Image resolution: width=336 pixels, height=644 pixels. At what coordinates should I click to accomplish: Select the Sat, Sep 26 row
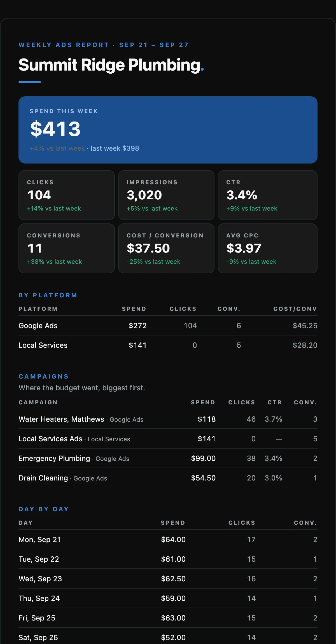168,636
